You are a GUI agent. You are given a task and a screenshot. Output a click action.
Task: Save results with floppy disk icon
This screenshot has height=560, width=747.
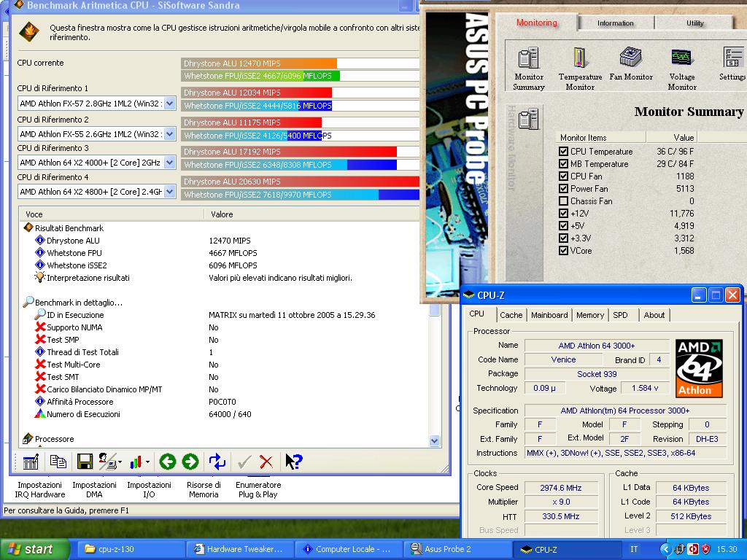click(85, 462)
